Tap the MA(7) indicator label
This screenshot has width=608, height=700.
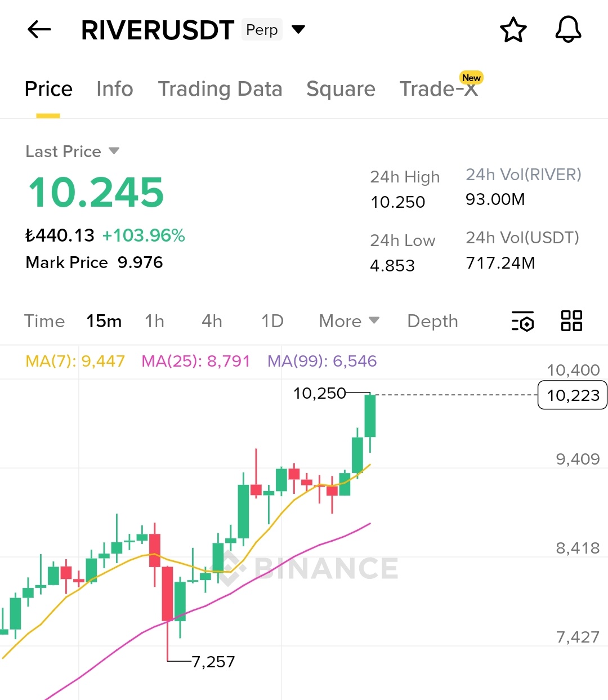(75, 361)
